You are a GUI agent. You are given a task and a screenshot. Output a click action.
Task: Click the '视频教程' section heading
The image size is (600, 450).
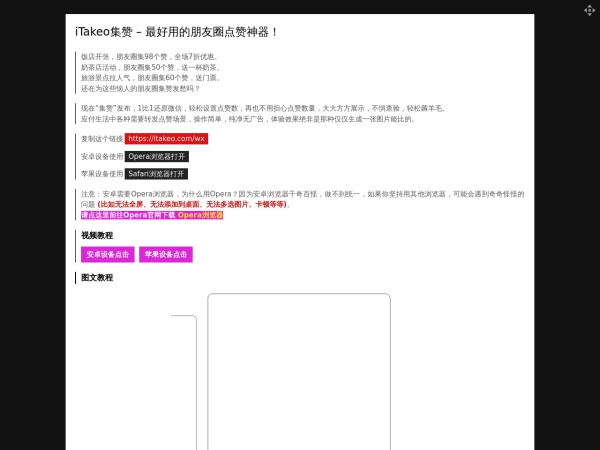coord(97,235)
